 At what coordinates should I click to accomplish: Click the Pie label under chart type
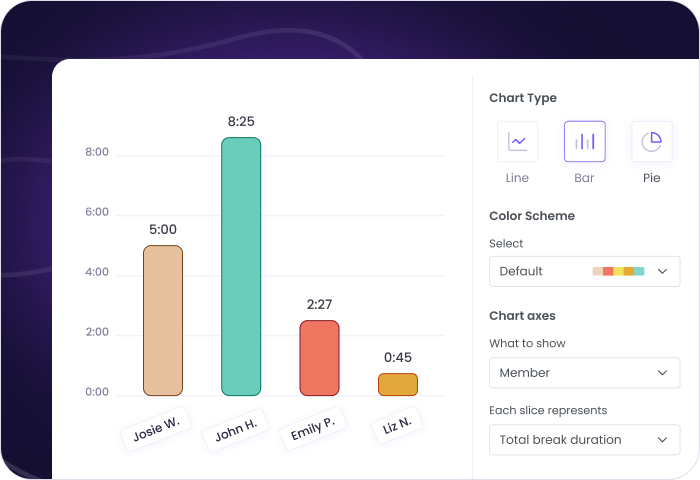click(x=651, y=178)
